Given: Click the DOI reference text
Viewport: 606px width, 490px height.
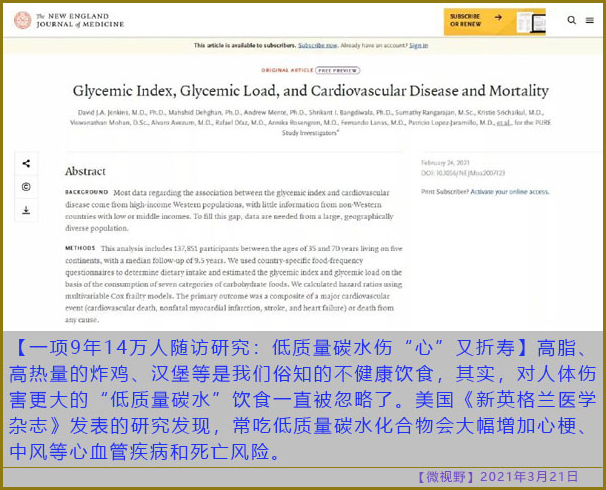Looking at the screenshot, I should (x=460, y=174).
